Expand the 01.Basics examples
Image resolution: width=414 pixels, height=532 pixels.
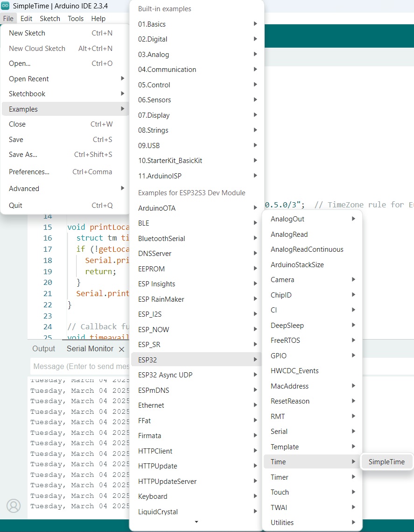coord(196,24)
